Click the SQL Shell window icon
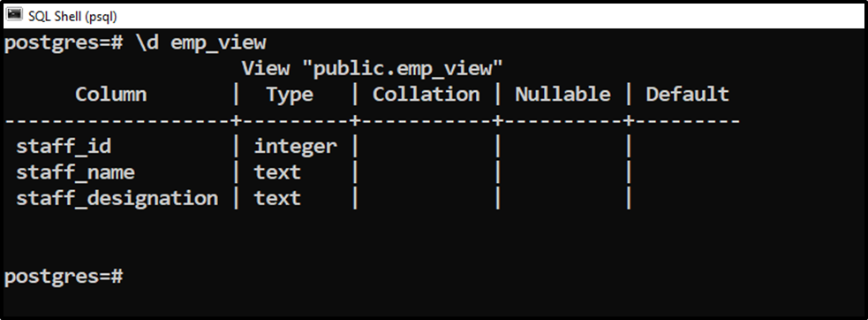 (14, 14)
